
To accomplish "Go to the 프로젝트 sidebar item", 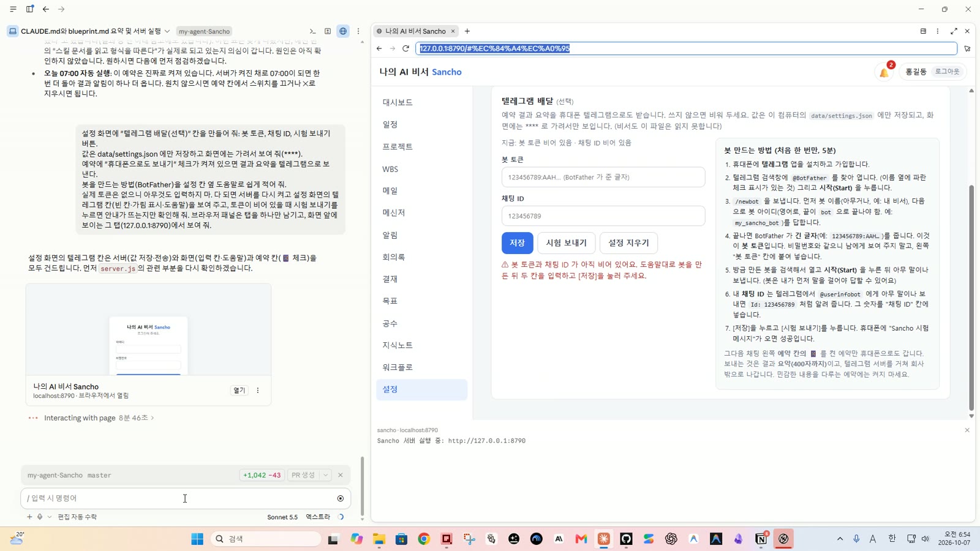I will [421, 146].
